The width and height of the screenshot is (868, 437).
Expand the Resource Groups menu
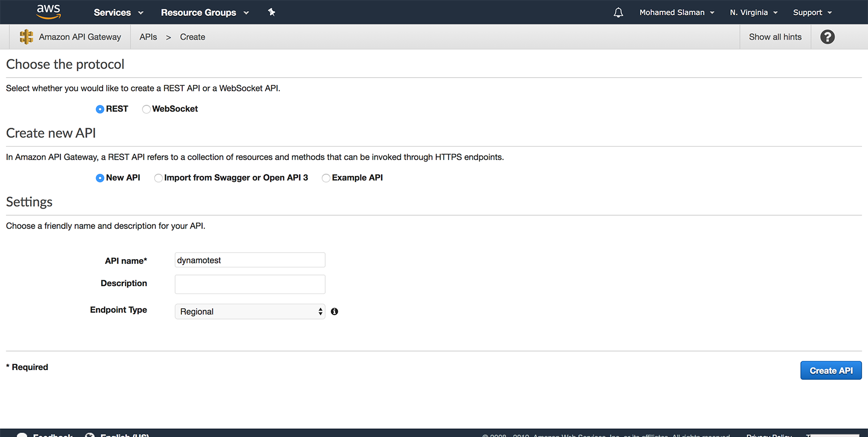point(205,12)
